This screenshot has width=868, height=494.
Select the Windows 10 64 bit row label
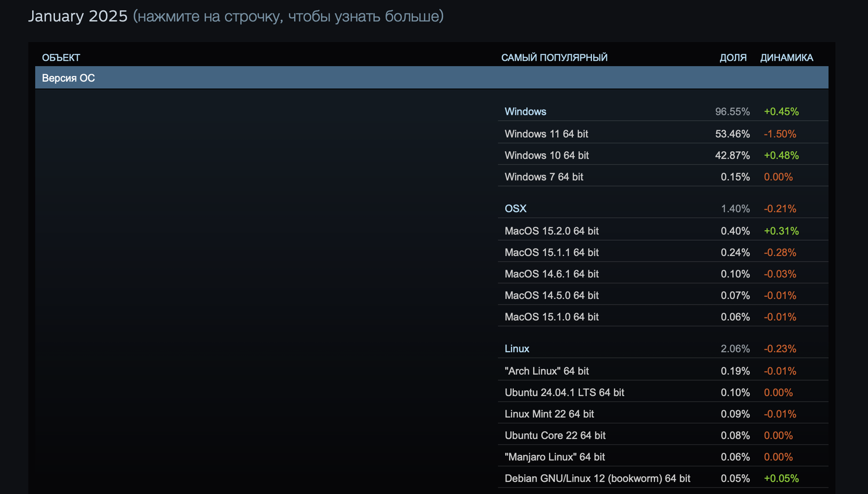tap(547, 155)
